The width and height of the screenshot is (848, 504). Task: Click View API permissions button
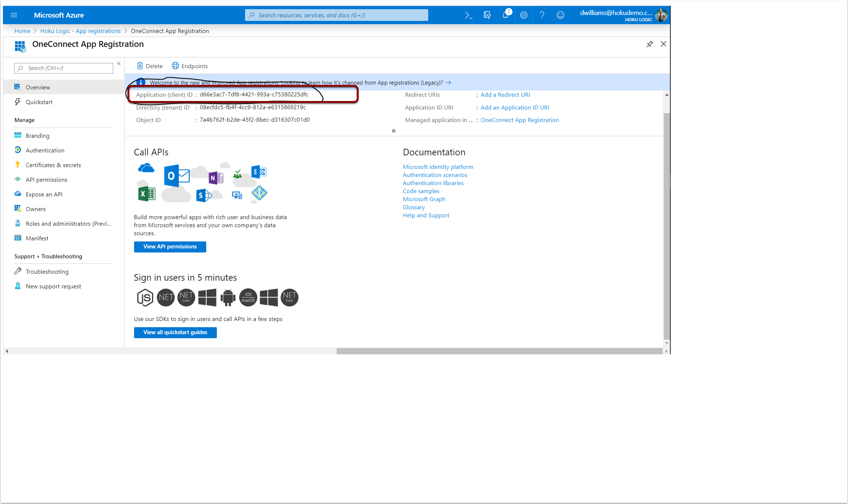(170, 247)
